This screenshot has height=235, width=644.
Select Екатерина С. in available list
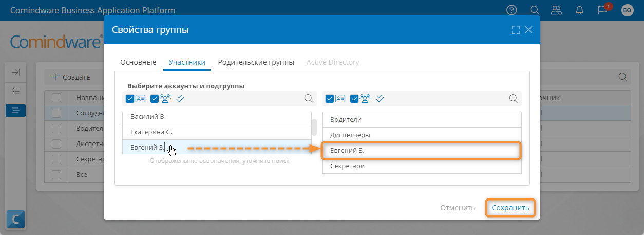217,132
